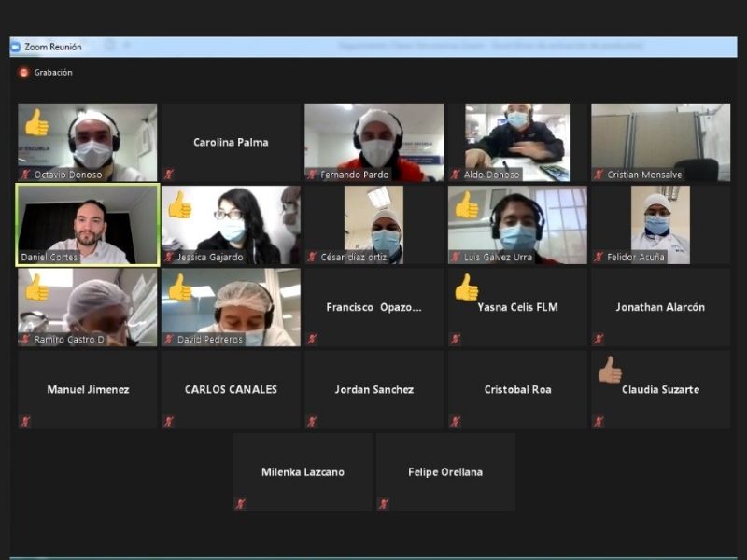Click Jessica Gajardo's thumbs-up reaction emoji

(x=180, y=204)
